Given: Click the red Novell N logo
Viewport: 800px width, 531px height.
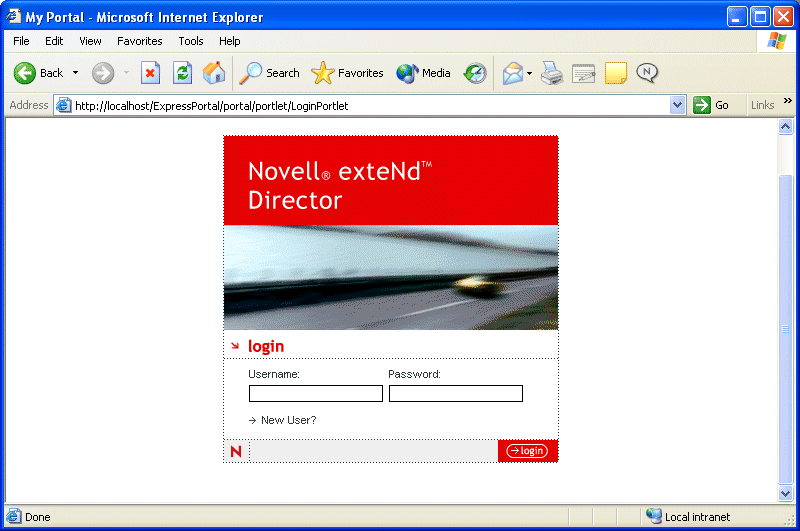Looking at the screenshot, I should pyautogui.click(x=236, y=451).
